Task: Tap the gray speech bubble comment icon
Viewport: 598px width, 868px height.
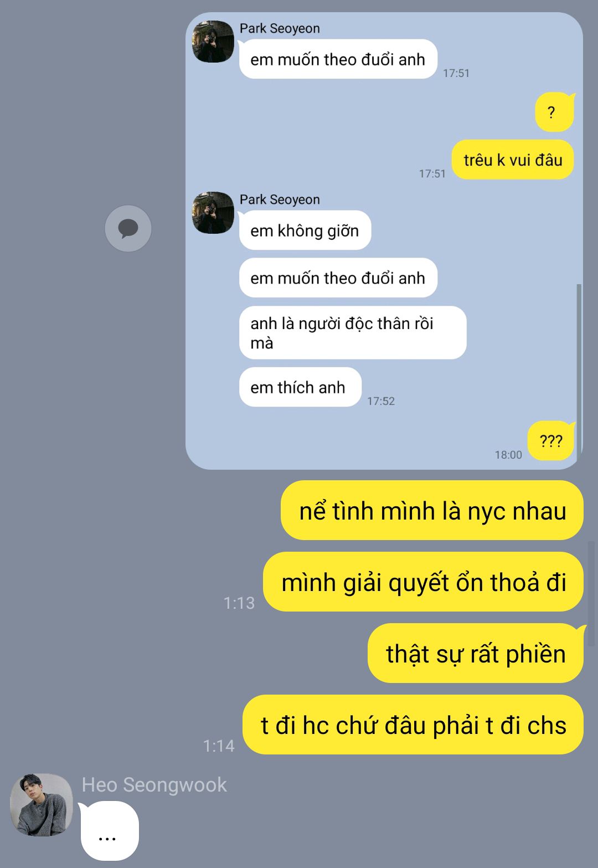Action: pyautogui.click(x=128, y=228)
